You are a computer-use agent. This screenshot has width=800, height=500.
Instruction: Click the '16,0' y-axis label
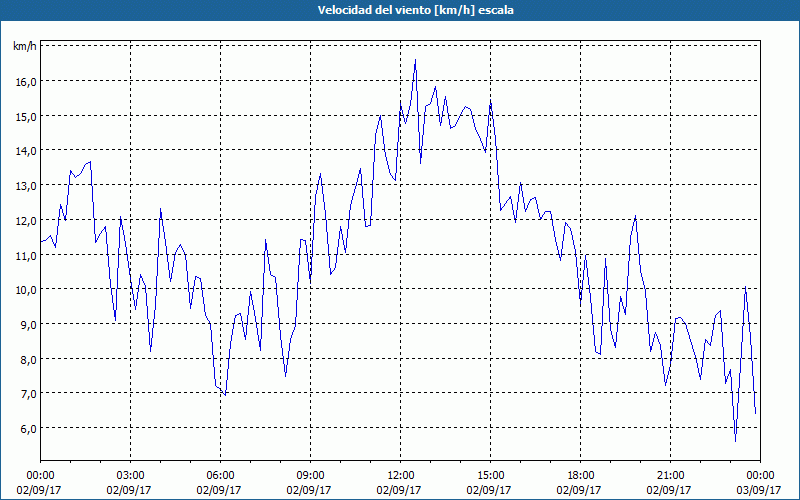point(26,82)
